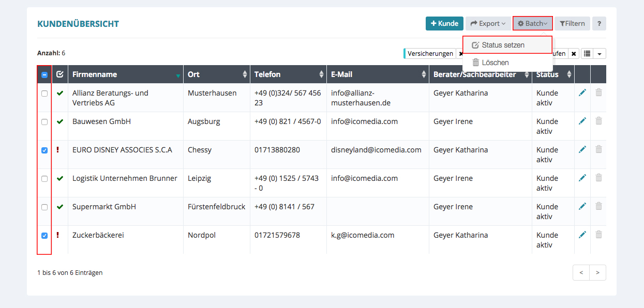Click the edit pencil for Zuckerbäckerei
Viewport: 644px width, 308px height.
click(x=582, y=235)
